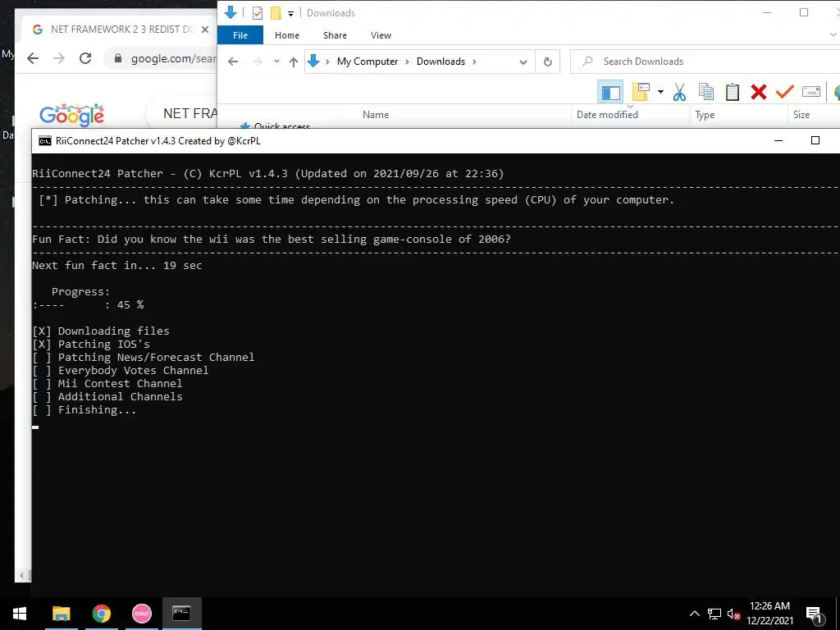This screenshot has height=630, width=840.
Task: Open the Home ribbon tab
Action: [286, 35]
